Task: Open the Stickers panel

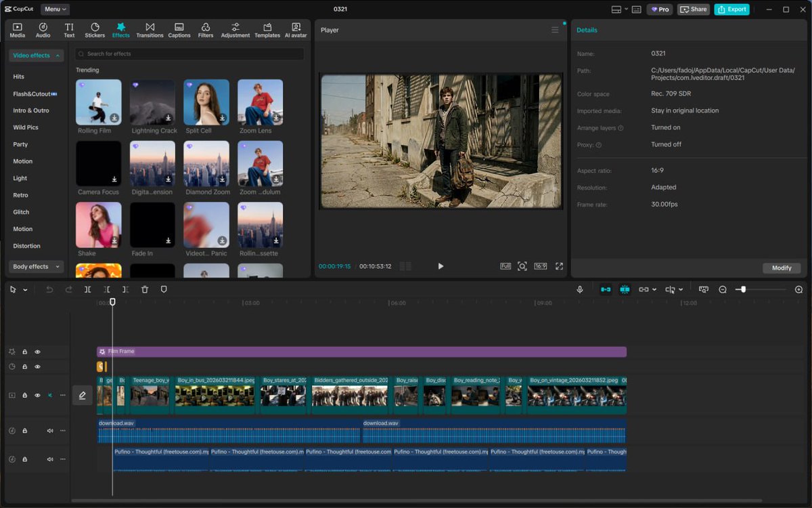Action: tap(95, 30)
